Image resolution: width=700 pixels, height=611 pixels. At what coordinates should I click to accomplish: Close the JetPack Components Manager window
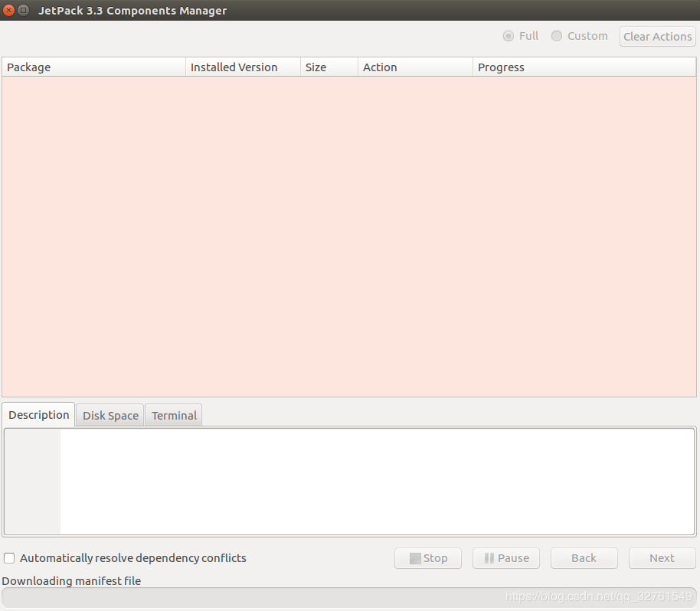click(x=8, y=10)
